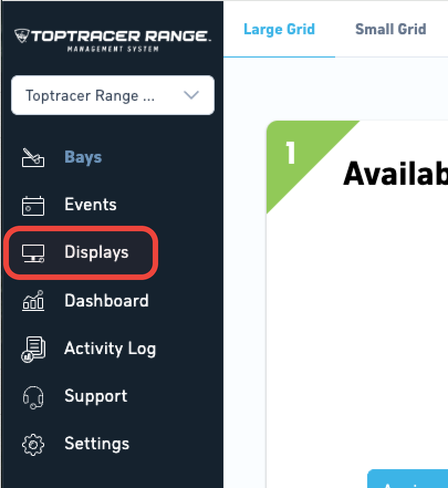Navigate to Dashboard

(x=107, y=300)
